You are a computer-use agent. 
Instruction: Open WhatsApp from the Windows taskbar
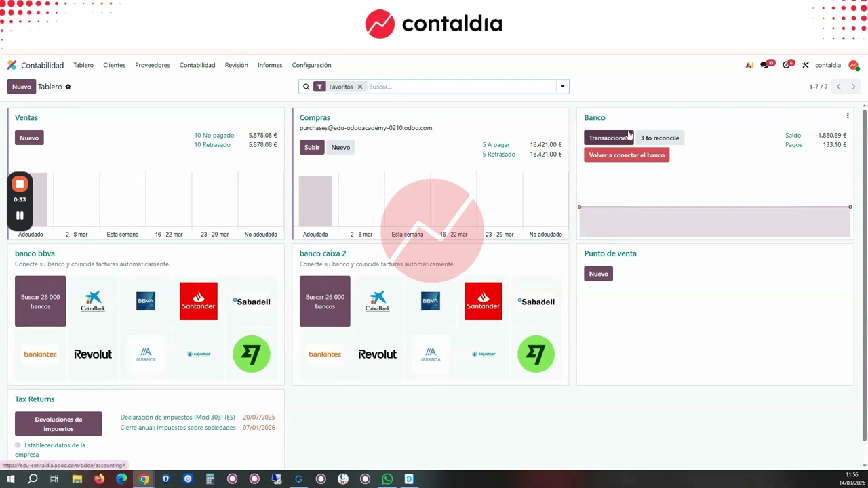387,479
